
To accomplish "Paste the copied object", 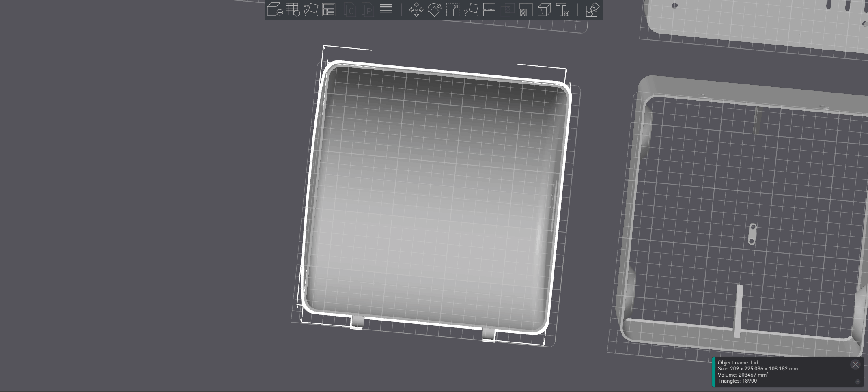I will pos(368,10).
